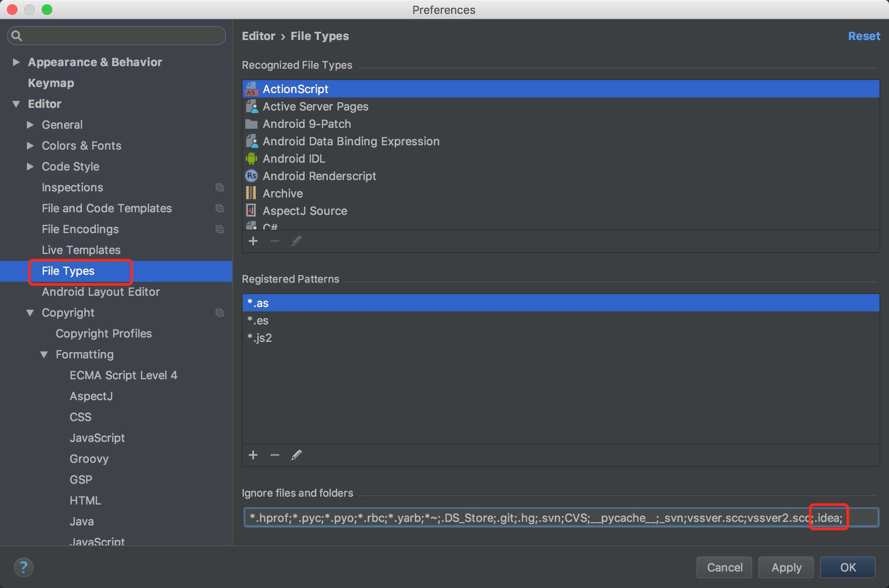
Task: Click the Archive file type icon
Action: point(251,193)
